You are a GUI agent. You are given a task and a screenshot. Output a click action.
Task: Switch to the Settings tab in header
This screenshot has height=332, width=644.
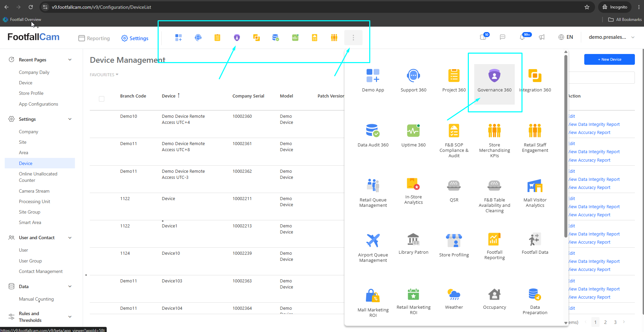(x=135, y=38)
